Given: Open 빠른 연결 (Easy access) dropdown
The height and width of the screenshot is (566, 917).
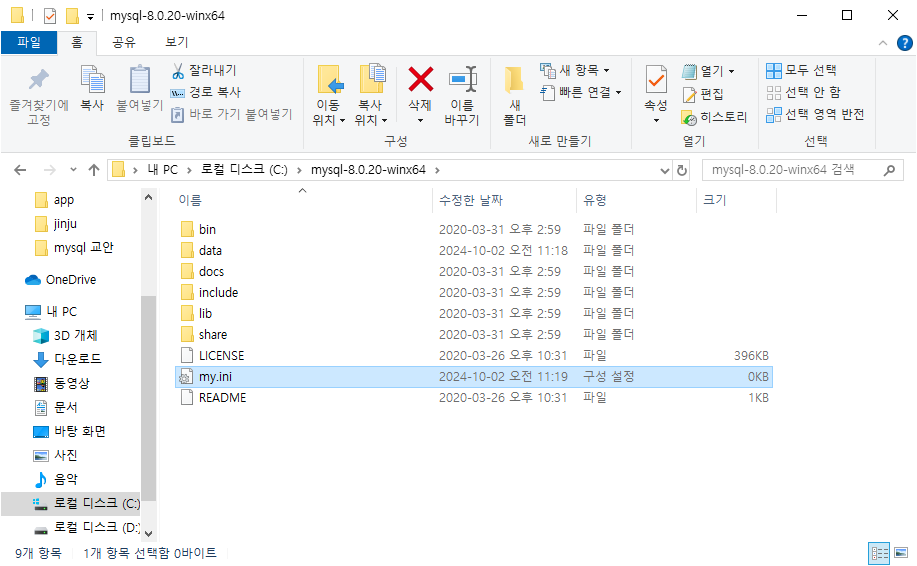Looking at the screenshot, I should click(581, 92).
